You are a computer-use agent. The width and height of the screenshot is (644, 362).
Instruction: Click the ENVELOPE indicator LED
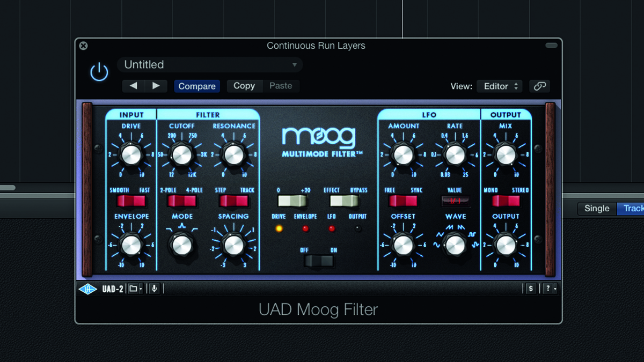click(x=305, y=228)
